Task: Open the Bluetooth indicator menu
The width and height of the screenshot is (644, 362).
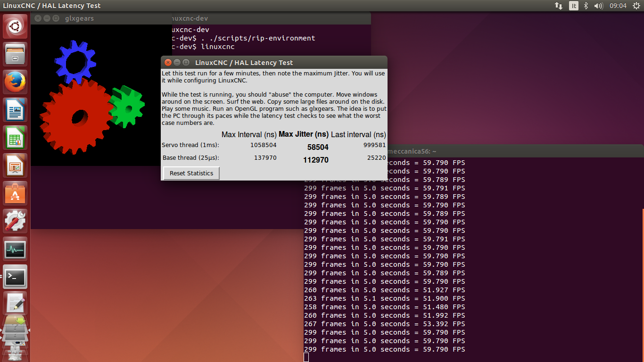Action: coord(586,6)
